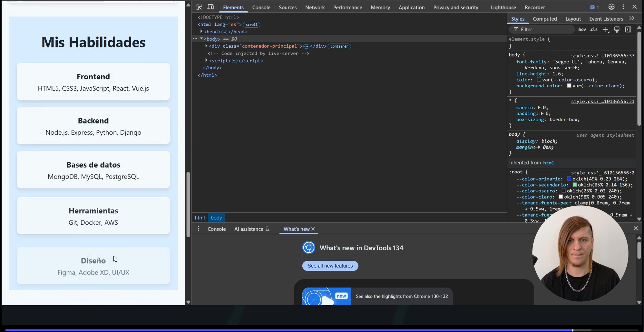This screenshot has width=644, height=332.
Task: Close the What's new drawer tab
Action: [x=313, y=229]
